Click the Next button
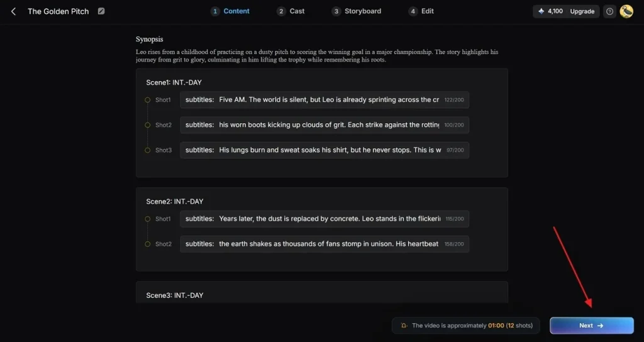 (591, 325)
